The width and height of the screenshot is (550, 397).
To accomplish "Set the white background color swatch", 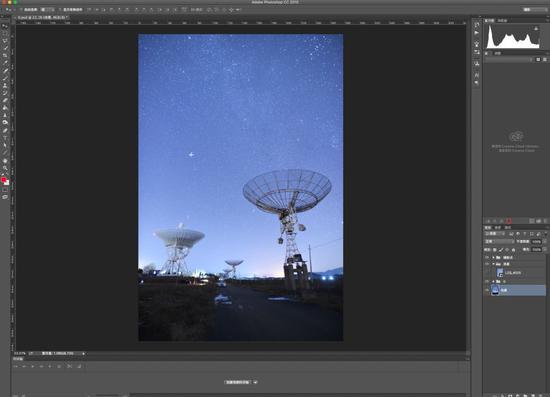I will pyautogui.click(x=7, y=183).
